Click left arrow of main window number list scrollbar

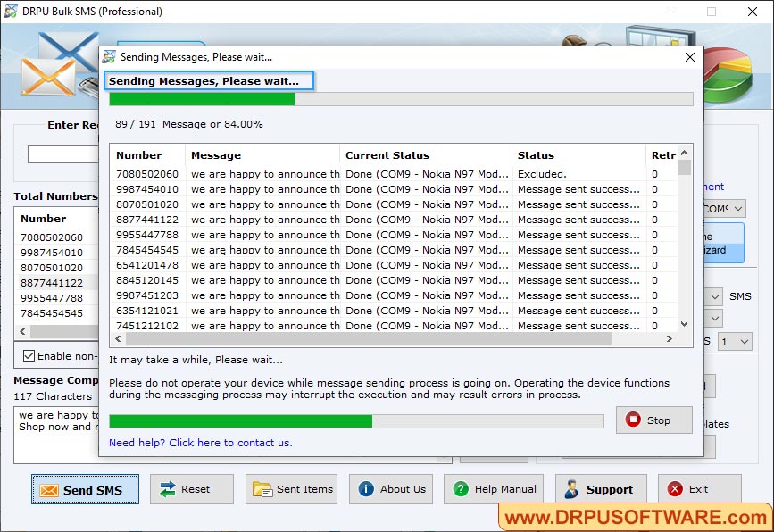(x=22, y=332)
